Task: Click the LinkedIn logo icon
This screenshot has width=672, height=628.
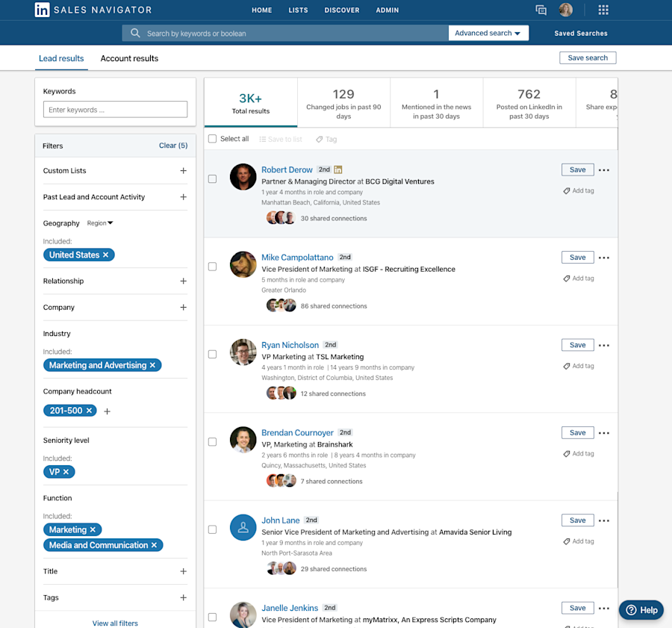Action: point(42,10)
